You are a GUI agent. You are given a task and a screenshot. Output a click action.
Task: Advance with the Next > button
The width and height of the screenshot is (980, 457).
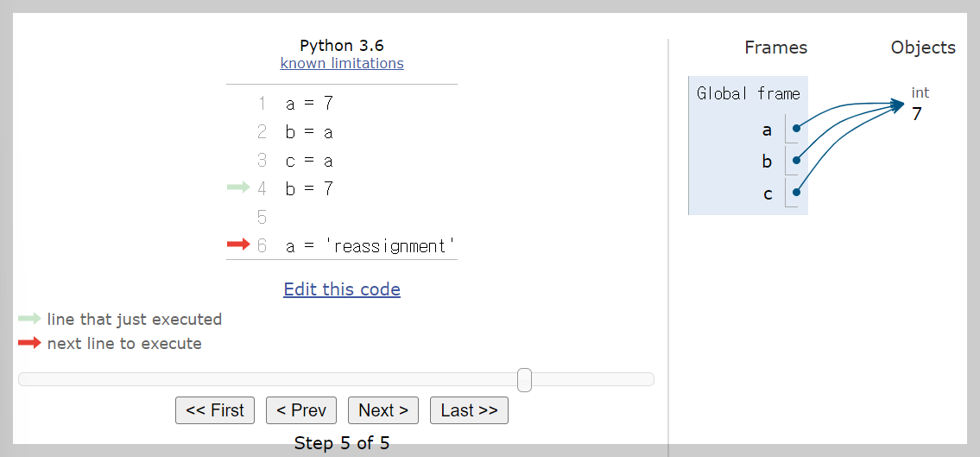point(383,410)
